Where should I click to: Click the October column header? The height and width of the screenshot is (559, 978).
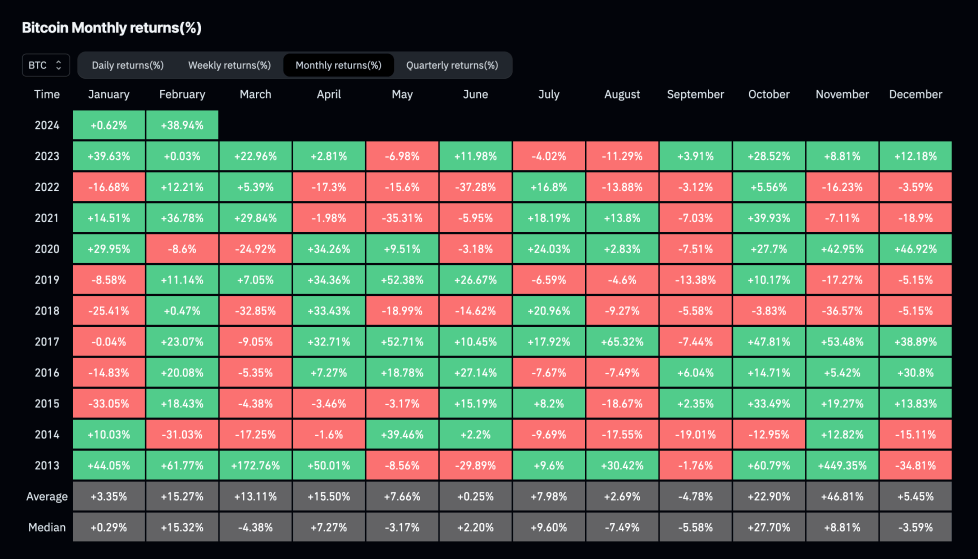click(769, 94)
